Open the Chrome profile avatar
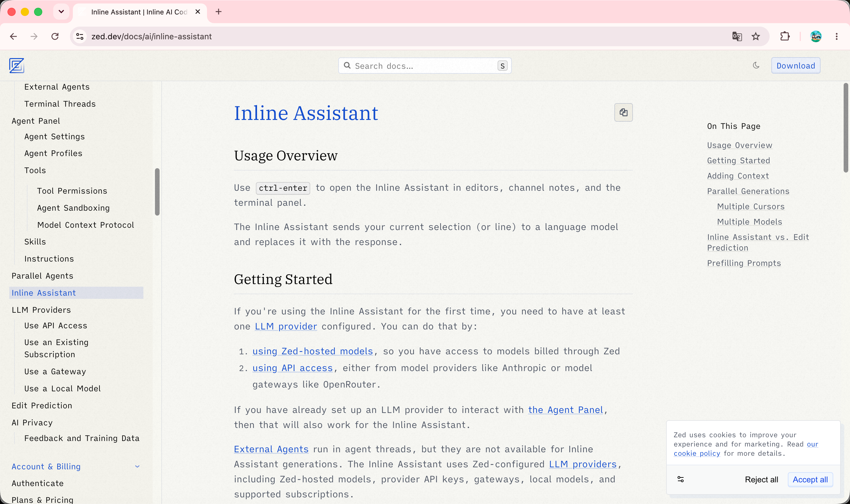This screenshot has width=850, height=504. click(816, 36)
